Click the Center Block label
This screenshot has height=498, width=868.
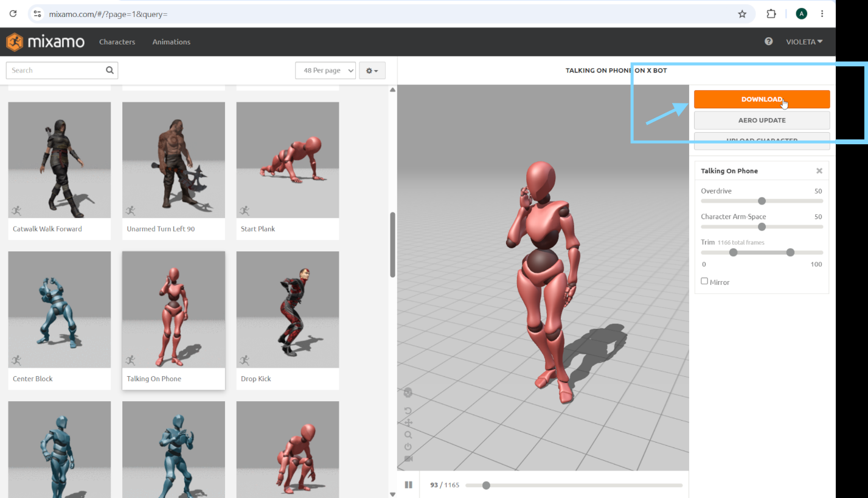33,379
